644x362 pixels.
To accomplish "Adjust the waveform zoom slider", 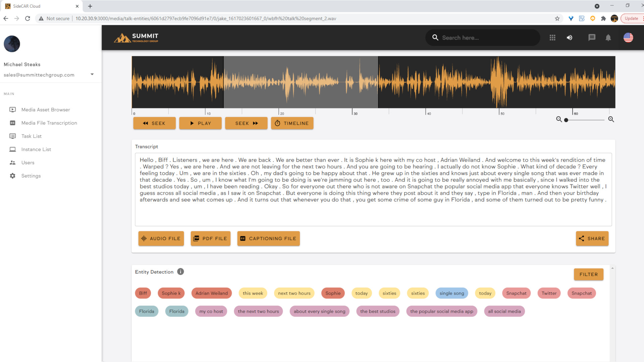I will point(567,120).
